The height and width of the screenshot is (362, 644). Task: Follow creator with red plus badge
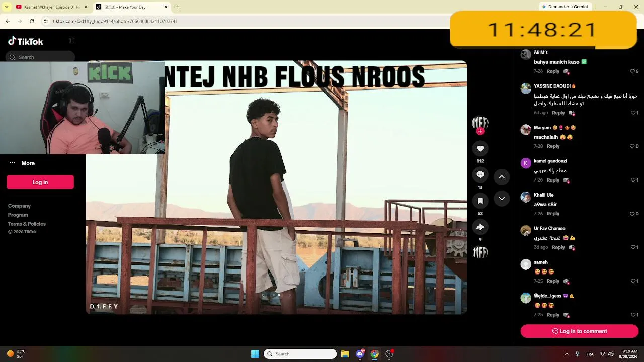[480, 131]
